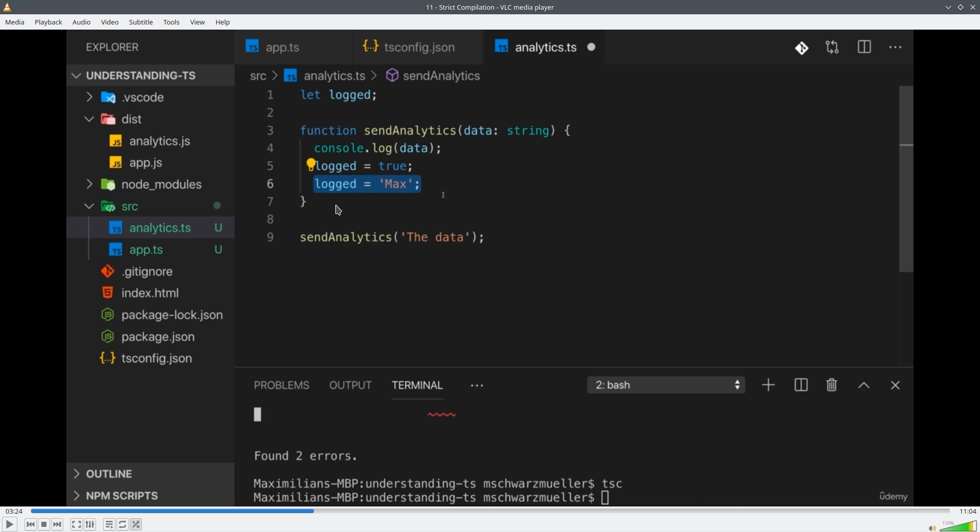Open the .gitignore file

[151, 272]
